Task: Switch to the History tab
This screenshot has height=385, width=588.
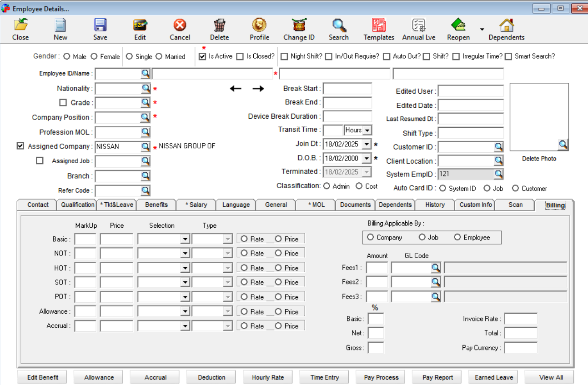Action: point(435,205)
